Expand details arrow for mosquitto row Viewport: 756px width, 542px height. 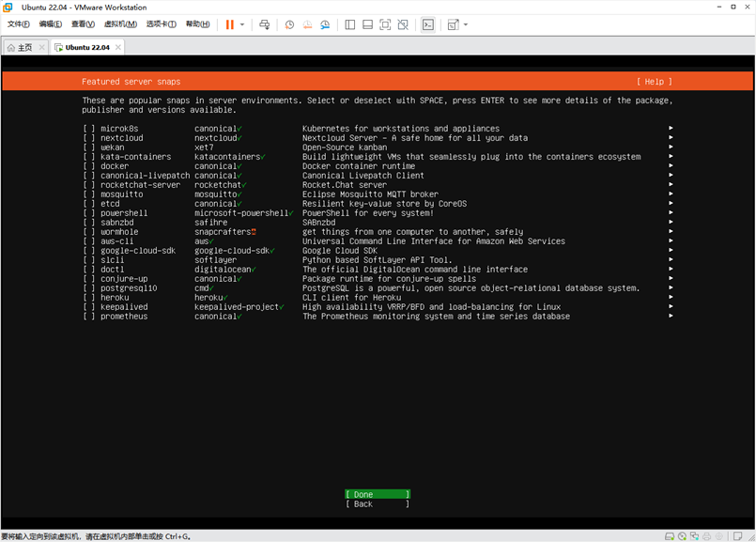coord(671,194)
